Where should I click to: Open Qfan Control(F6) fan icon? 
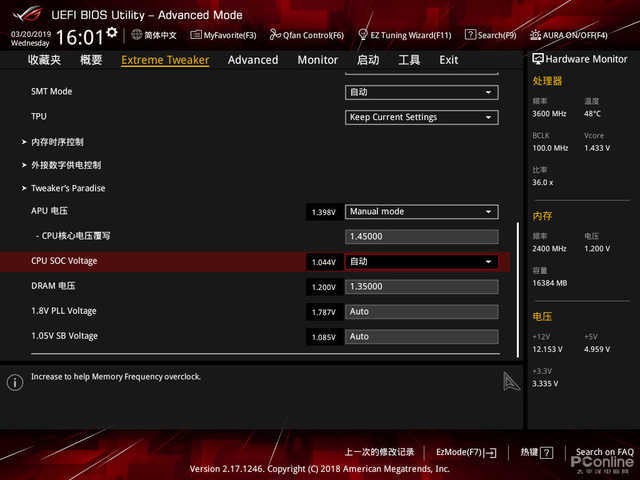tap(275, 35)
